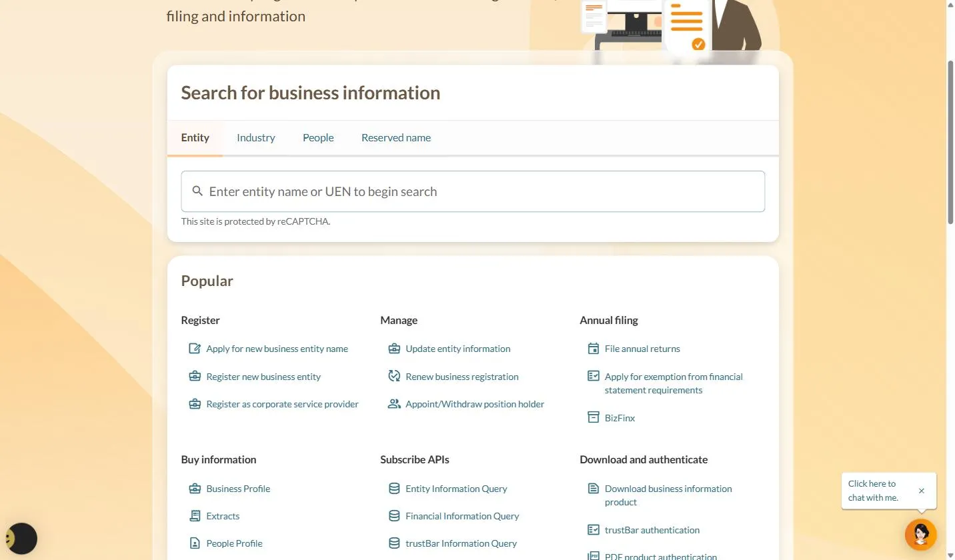Open Apply for new business entity name link
The image size is (955, 560).
coord(277,349)
